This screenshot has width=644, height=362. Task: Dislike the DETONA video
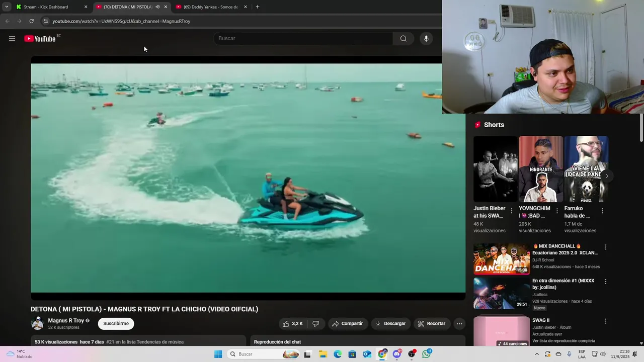tap(315, 324)
